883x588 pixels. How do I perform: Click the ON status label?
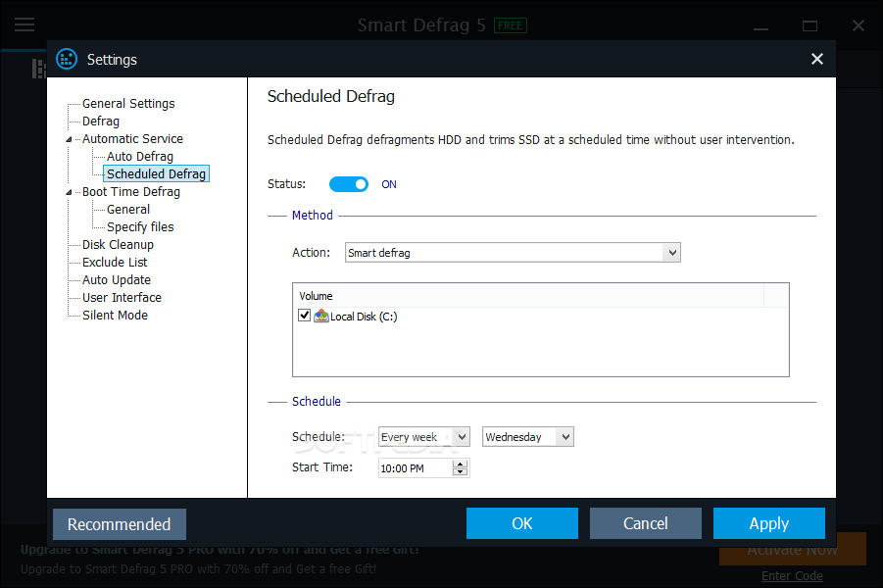[388, 184]
